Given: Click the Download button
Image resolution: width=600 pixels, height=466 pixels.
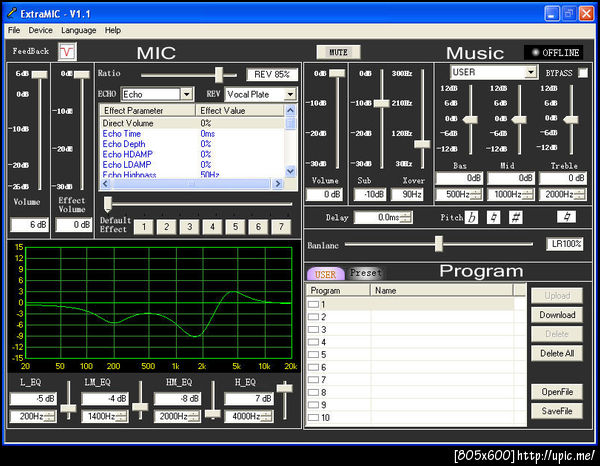Looking at the screenshot, I should point(557,315).
